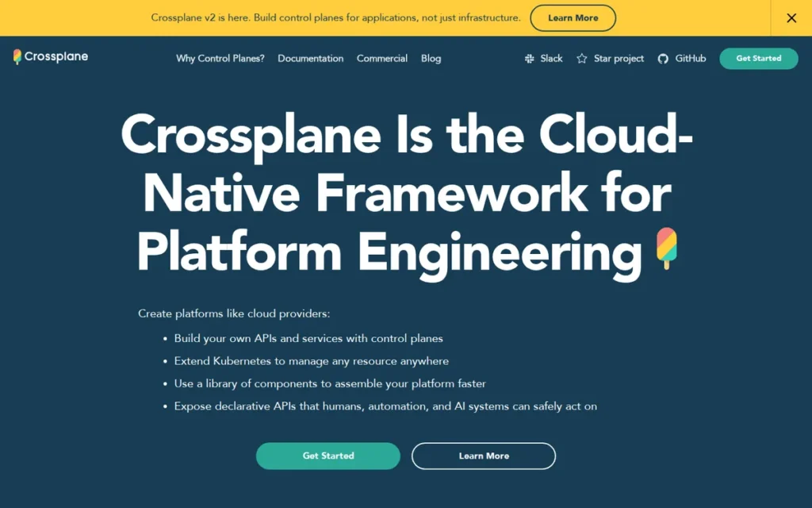Screen dimensions: 812x508
Task: Click the Star project link text
Action: click(619, 59)
